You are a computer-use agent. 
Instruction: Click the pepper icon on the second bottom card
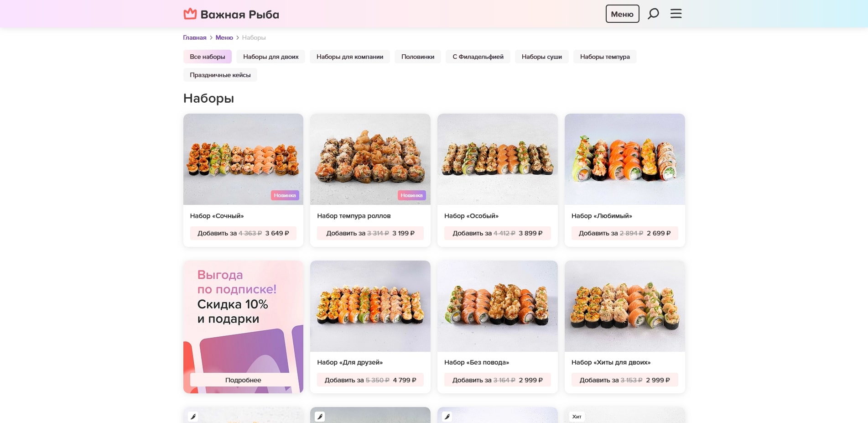321,416
